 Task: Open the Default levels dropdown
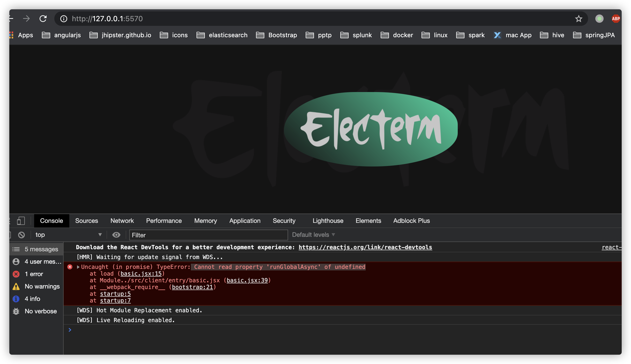coord(313,235)
